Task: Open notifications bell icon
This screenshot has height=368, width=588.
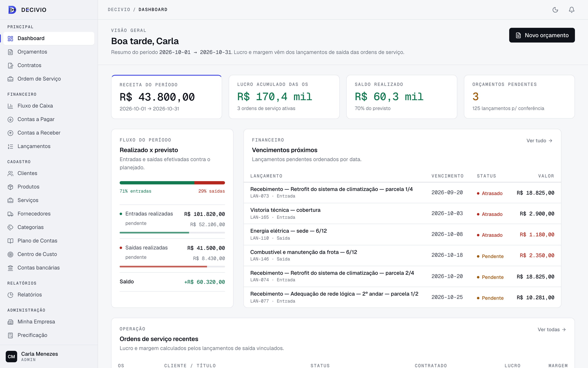Action: pos(571,10)
